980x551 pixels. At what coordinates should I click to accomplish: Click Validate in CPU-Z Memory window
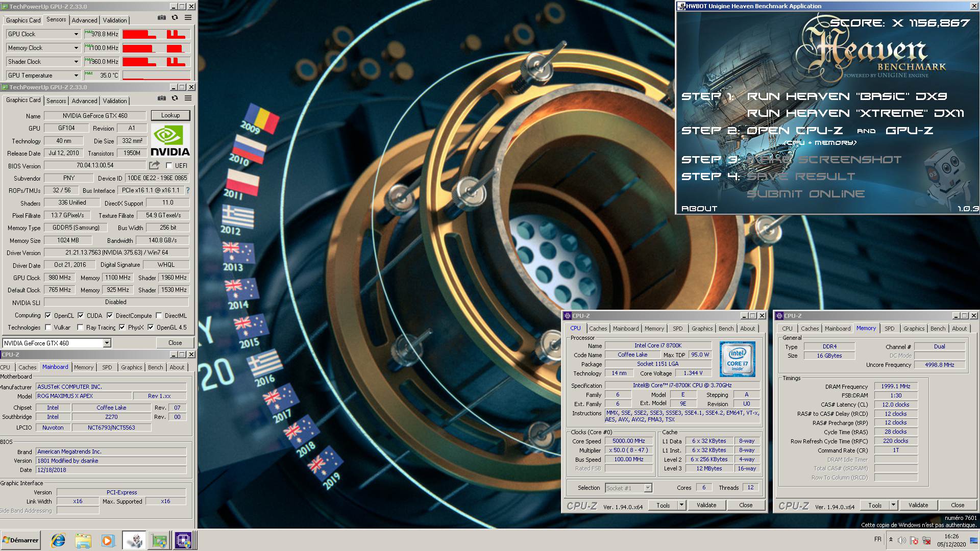click(918, 505)
